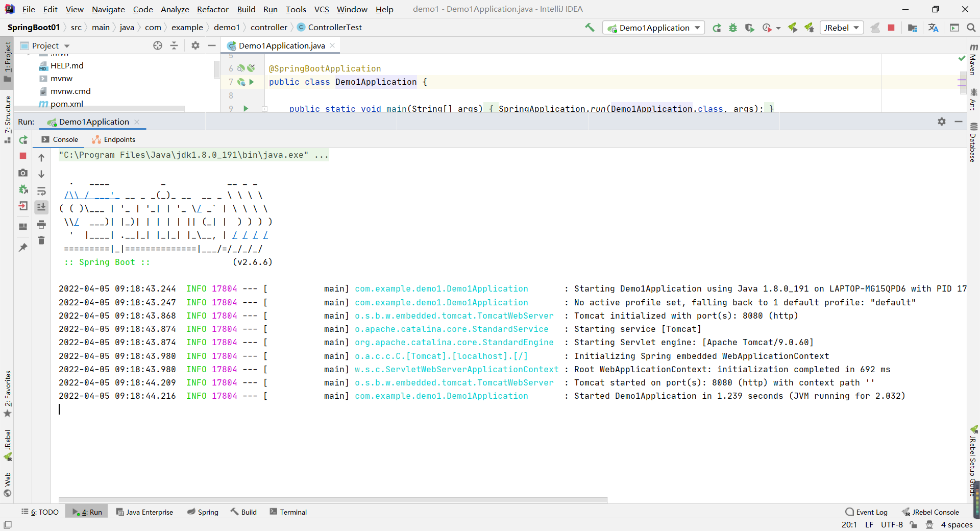Rerun the app from the Run panel

point(23,140)
